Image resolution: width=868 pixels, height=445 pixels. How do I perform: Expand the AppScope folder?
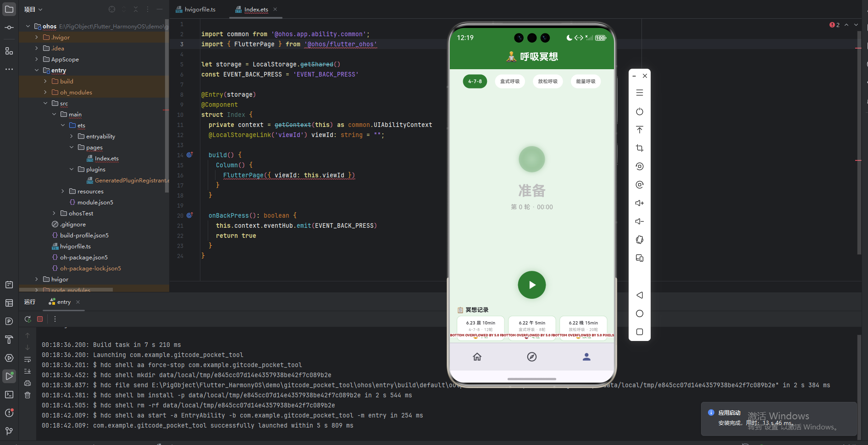(x=37, y=59)
